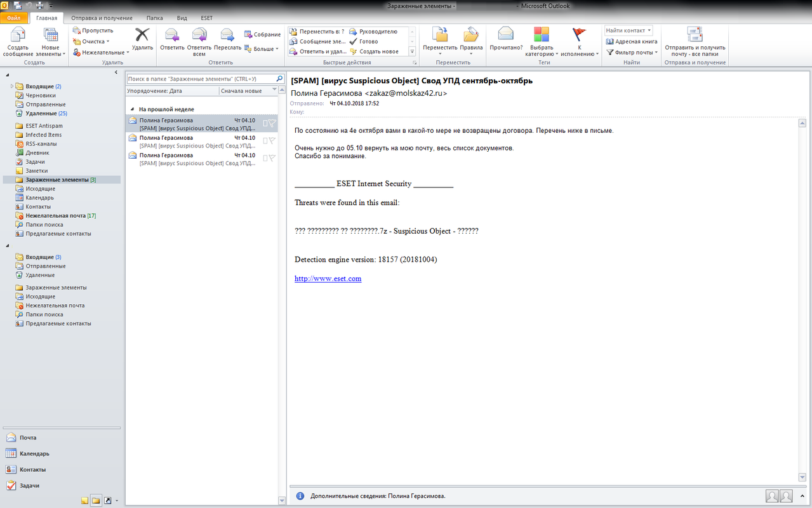This screenshot has width=812, height=508.
Task: Follow the http://www.eset.com link
Action: 328,279
